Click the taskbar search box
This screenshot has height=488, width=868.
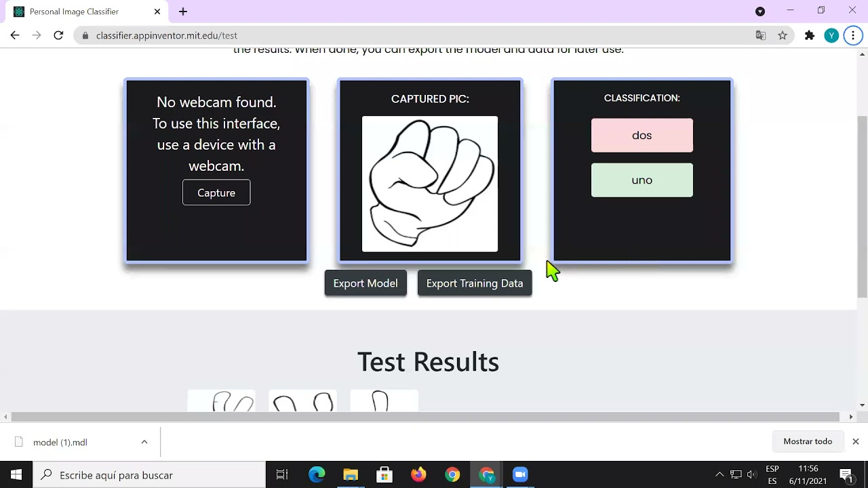149,475
